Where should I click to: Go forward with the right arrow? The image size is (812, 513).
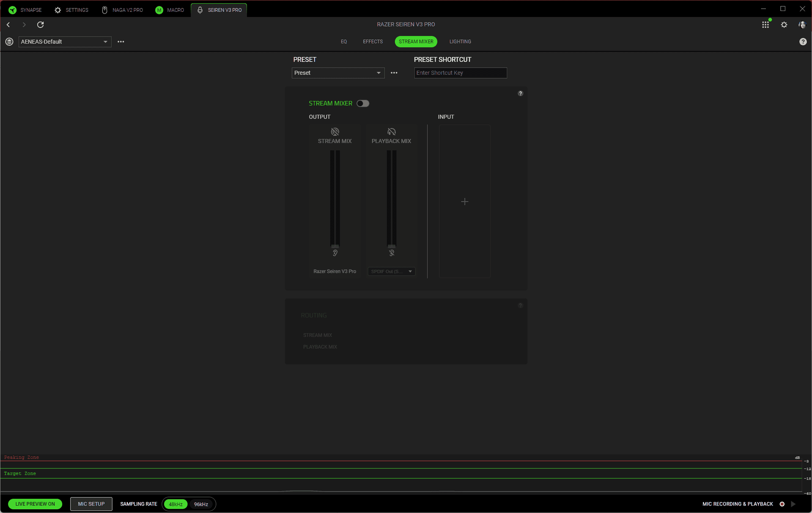click(x=24, y=25)
